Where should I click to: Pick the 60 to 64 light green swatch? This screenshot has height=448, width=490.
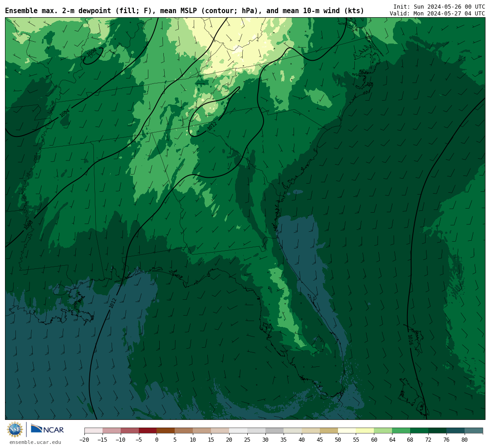[383, 431]
